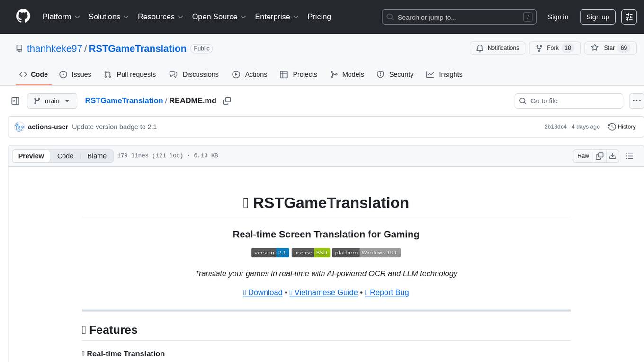Focus the Search or jump to field
Screen dimensions: 644x362
[x=459, y=17]
